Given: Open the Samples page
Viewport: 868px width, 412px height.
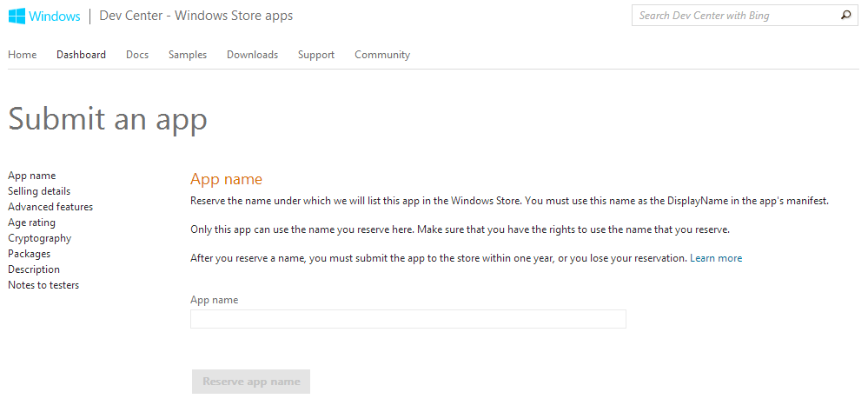Looking at the screenshot, I should click(188, 55).
